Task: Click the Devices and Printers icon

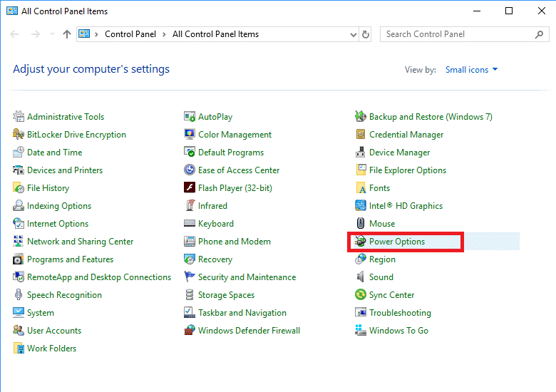Action: click(x=19, y=170)
